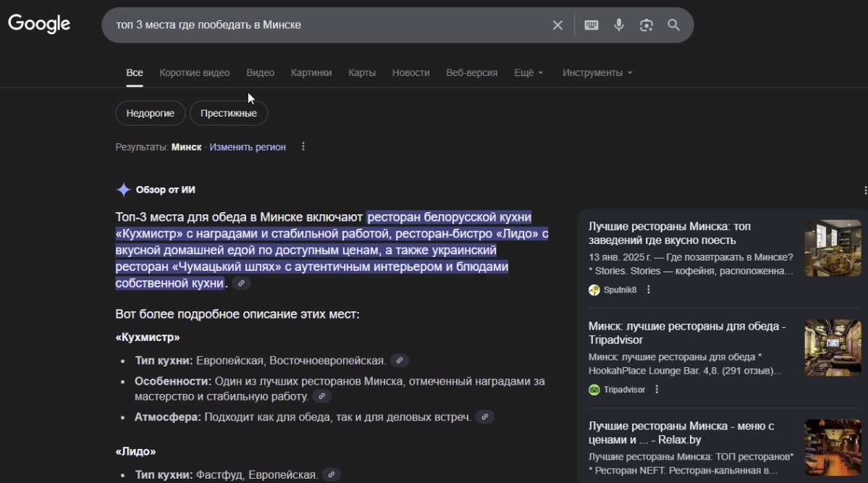Expand the Инструменты dropdown
The height and width of the screenshot is (483, 868).
point(597,73)
